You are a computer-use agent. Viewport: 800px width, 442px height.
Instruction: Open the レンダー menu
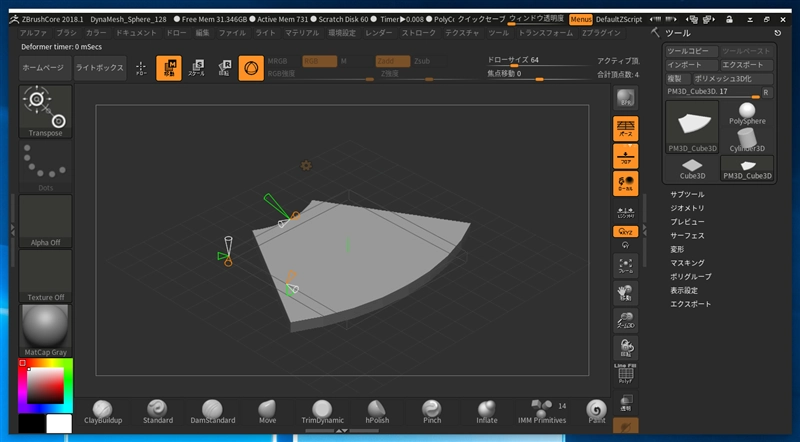379,33
